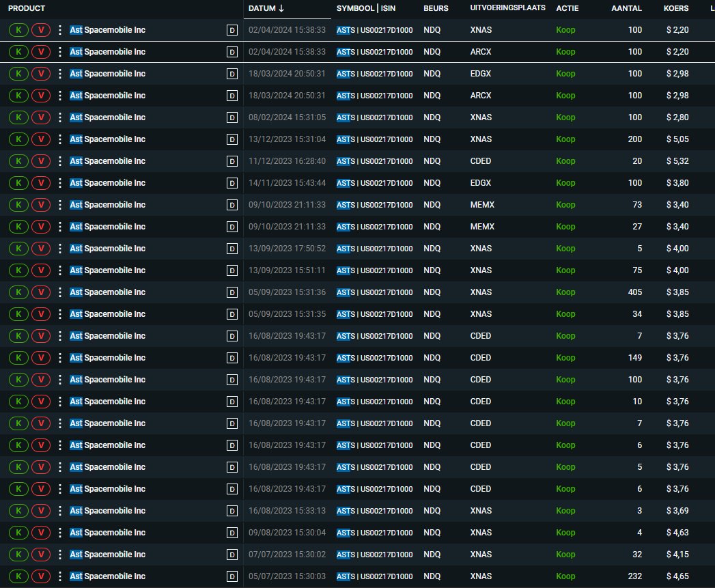The height and width of the screenshot is (588, 715).
Task: Open the three-dot menu for the 02/04/2024 ARCX row
Action: [x=59, y=52]
